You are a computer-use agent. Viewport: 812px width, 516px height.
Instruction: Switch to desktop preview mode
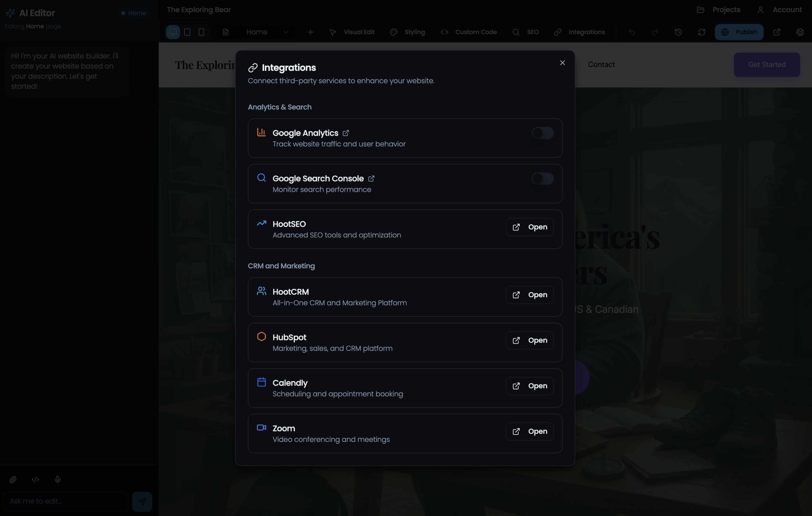click(173, 32)
